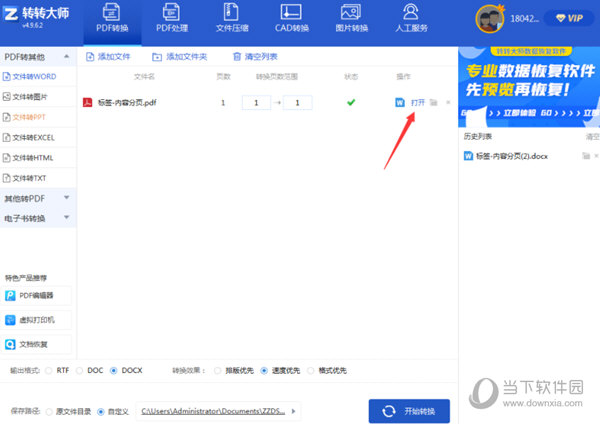Select 文件转TXT in the sidebar

click(x=38, y=178)
